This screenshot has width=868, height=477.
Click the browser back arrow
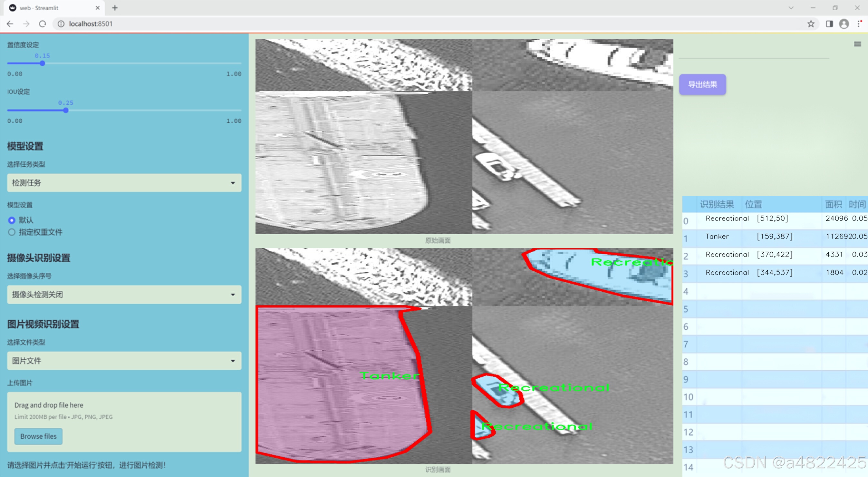[10, 24]
